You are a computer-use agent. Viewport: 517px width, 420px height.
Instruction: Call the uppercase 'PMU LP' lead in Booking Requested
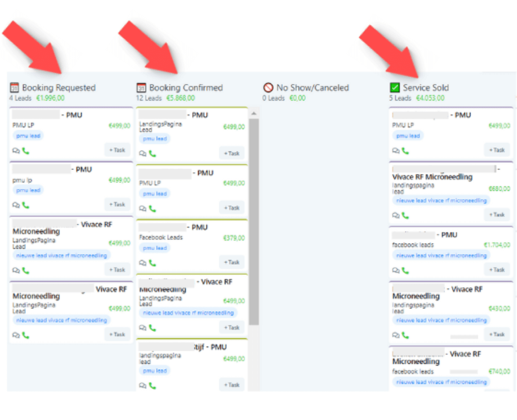[x=26, y=151]
